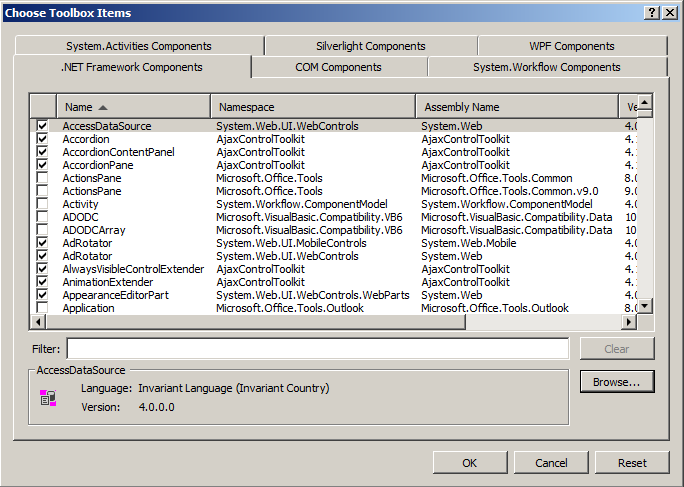Click the vertical scrollbar down arrow
The image size is (684, 487).
[645, 305]
